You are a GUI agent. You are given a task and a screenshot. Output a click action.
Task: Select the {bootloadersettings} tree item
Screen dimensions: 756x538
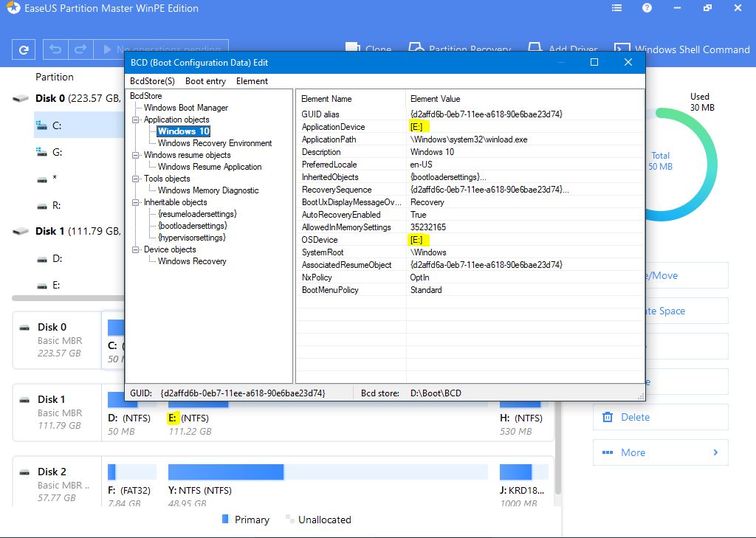coord(192,226)
